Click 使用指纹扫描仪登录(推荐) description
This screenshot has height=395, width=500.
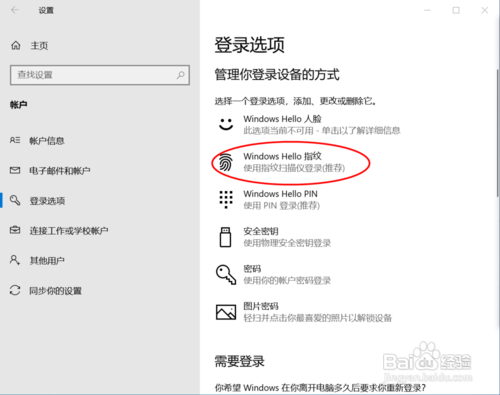point(294,168)
